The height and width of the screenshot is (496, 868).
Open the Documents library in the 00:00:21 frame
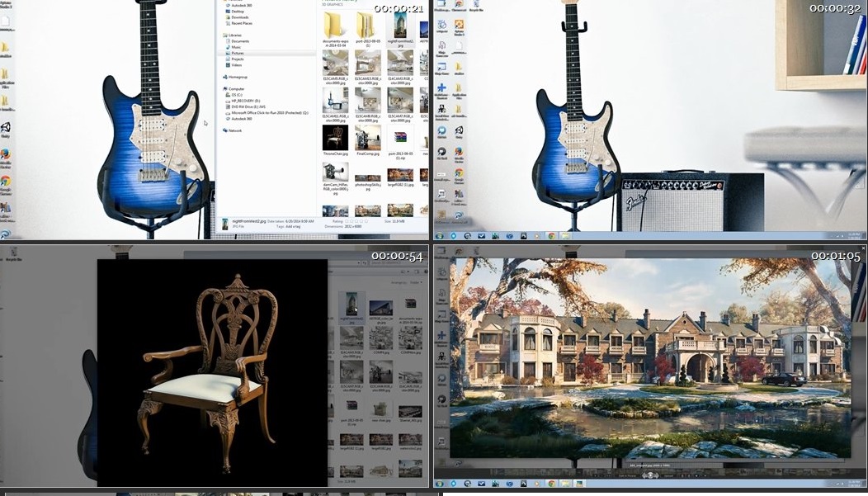click(239, 41)
